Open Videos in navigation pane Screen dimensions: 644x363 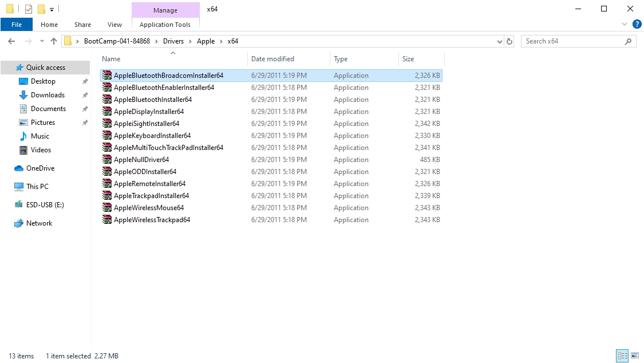[41, 150]
